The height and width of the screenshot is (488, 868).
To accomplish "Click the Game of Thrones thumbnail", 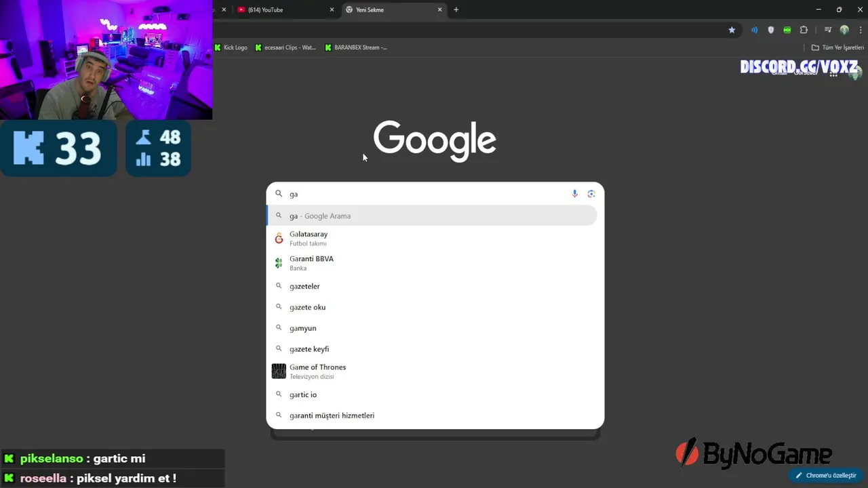I will tap(279, 371).
